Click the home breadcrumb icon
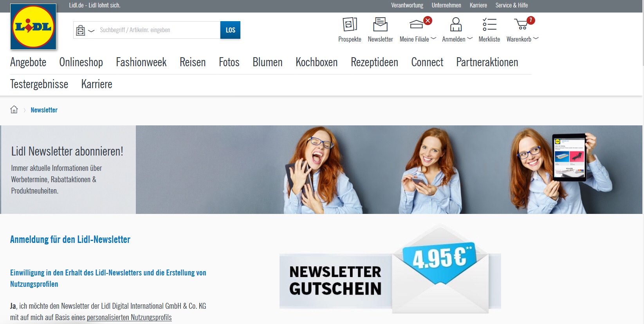The image size is (644, 324). point(14,110)
